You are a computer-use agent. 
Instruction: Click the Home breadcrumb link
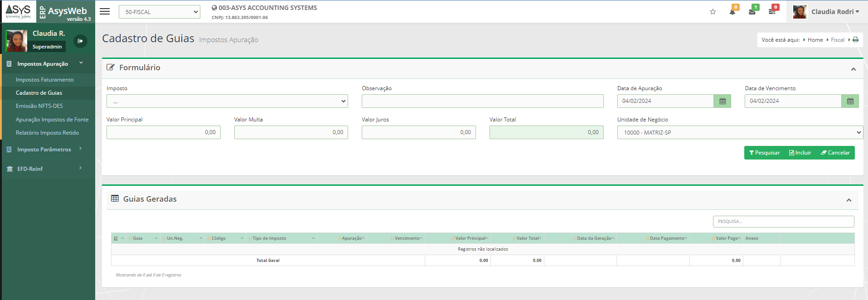point(815,40)
